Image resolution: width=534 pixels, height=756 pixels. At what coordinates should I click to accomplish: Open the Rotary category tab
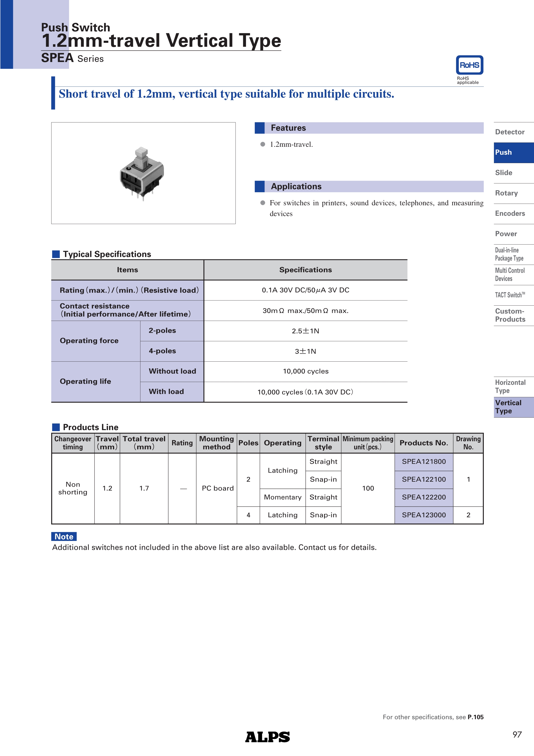click(x=506, y=193)
